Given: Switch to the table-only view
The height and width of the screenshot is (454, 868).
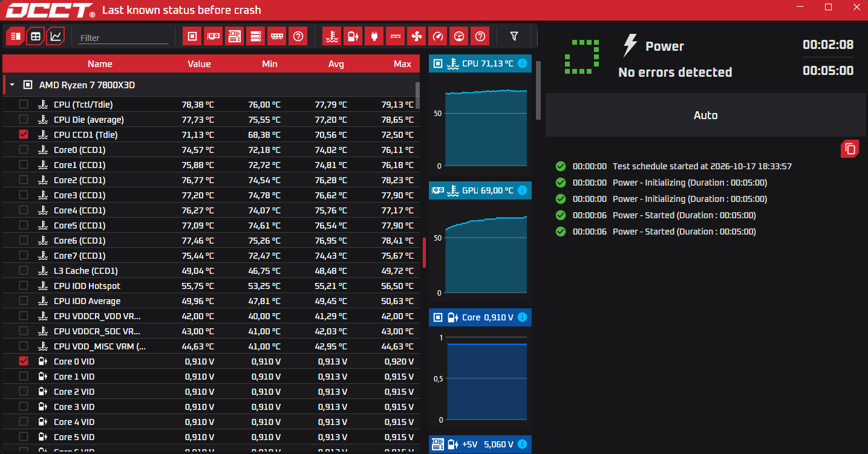Looking at the screenshot, I should point(36,36).
